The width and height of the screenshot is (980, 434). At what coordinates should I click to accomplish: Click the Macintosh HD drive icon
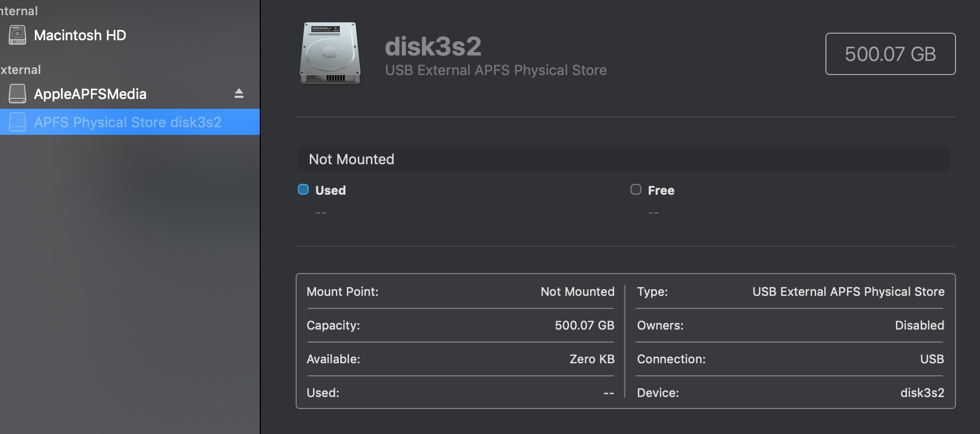17,35
